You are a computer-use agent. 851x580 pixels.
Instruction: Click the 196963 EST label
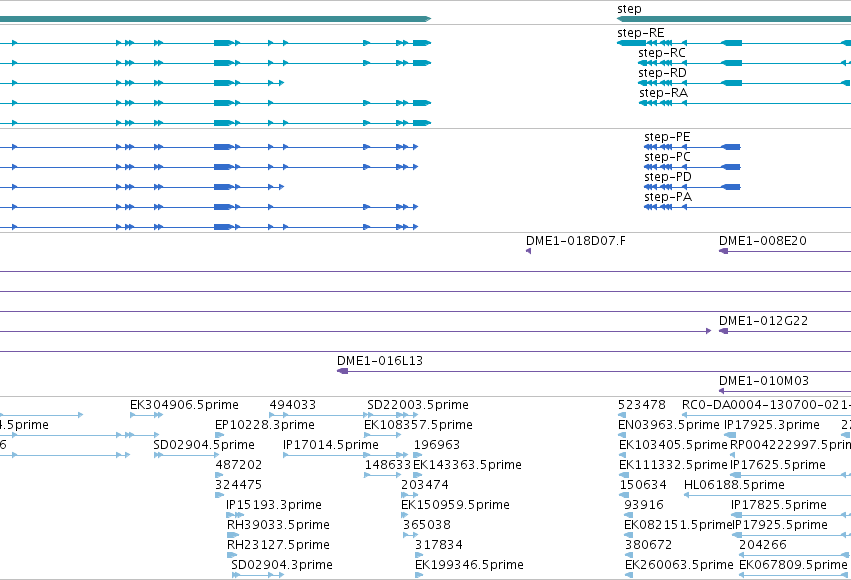coord(436,445)
